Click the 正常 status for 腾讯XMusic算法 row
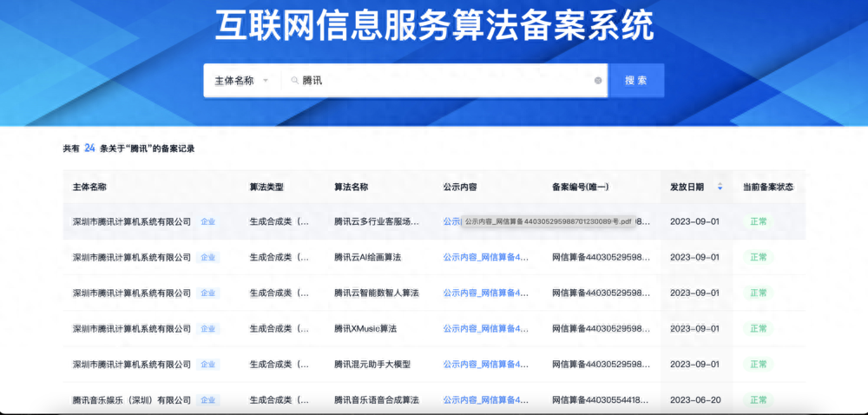This screenshot has width=868, height=415. point(759,329)
